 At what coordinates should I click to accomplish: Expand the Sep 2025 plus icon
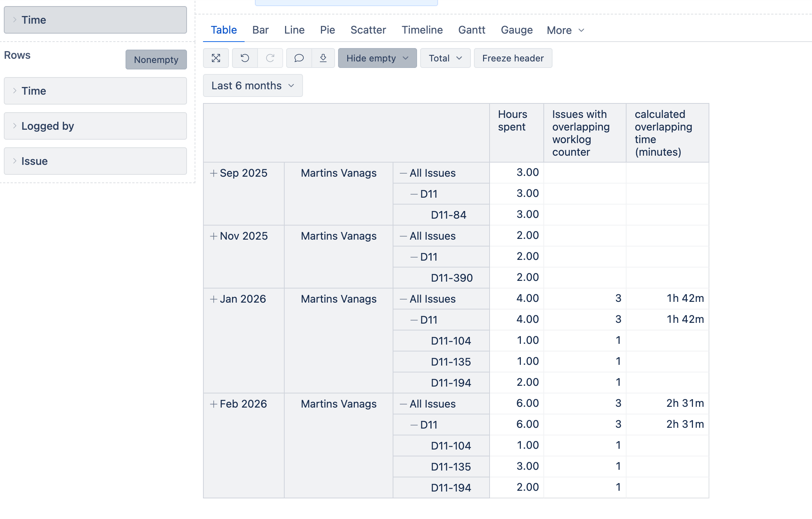(214, 173)
